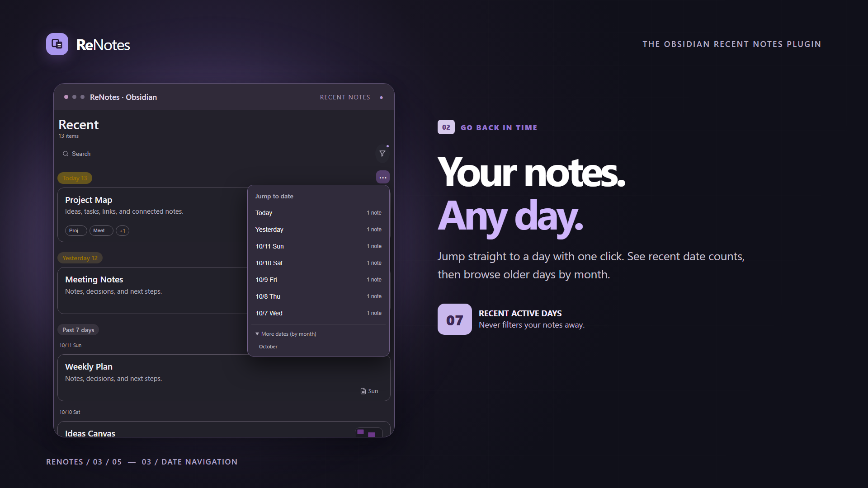The height and width of the screenshot is (488, 868).
Task: Jump to 10/9 Fri in date menu
Action: click(x=318, y=280)
